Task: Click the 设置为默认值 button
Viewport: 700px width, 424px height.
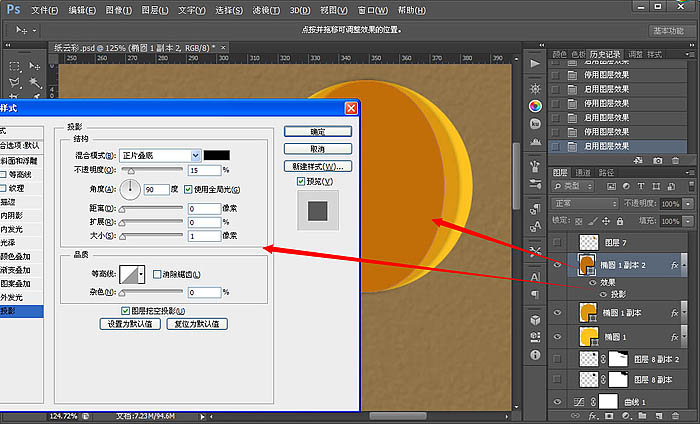Action: 130,324
